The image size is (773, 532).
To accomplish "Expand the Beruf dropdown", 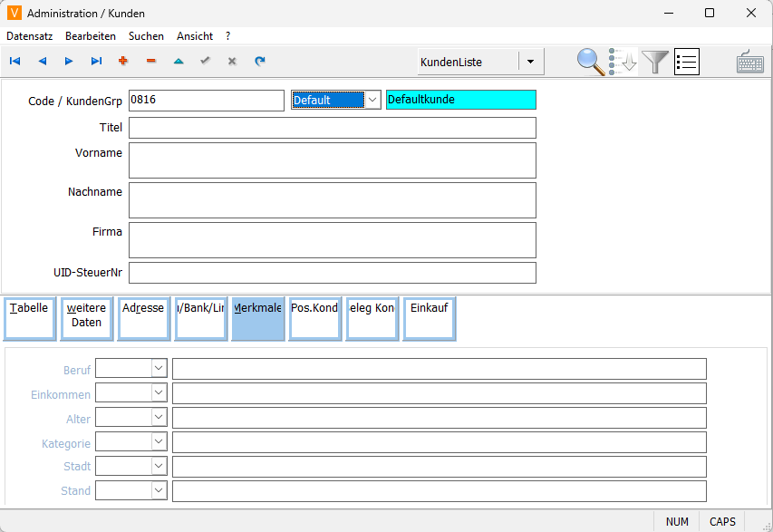I will (159, 368).
